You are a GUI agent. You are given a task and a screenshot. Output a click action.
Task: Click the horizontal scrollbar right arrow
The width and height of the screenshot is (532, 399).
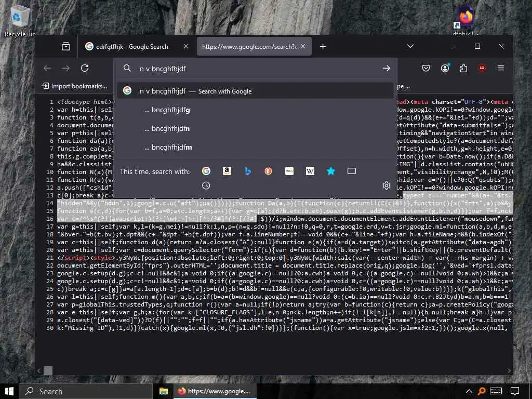click(509, 371)
